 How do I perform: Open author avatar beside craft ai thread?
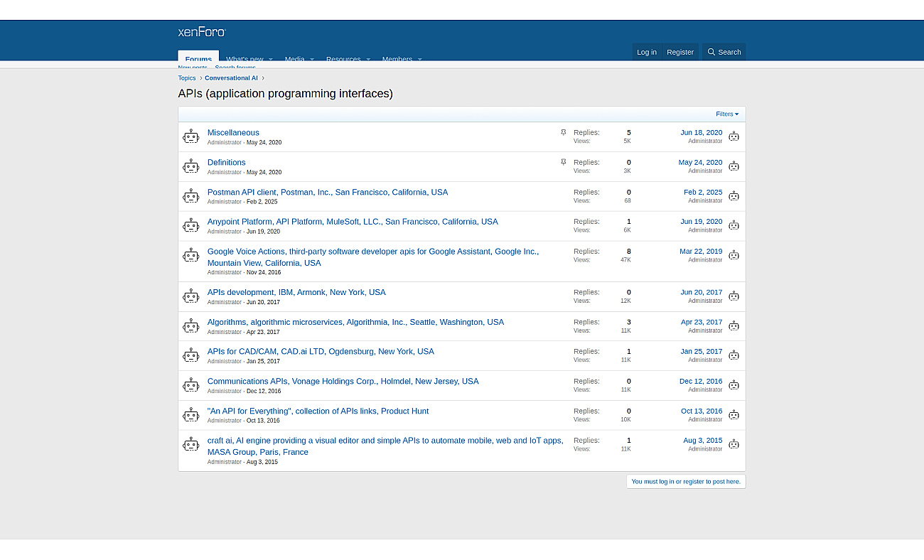click(x=190, y=445)
